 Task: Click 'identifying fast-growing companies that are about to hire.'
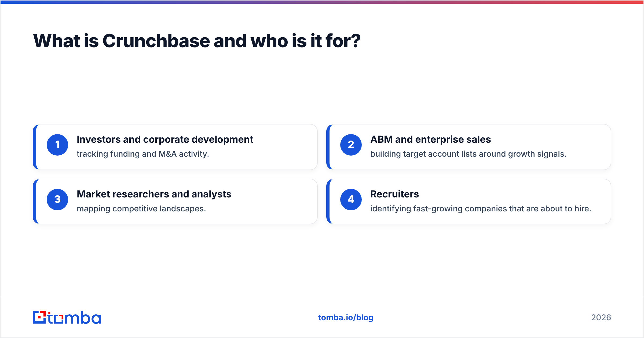[x=481, y=209]
